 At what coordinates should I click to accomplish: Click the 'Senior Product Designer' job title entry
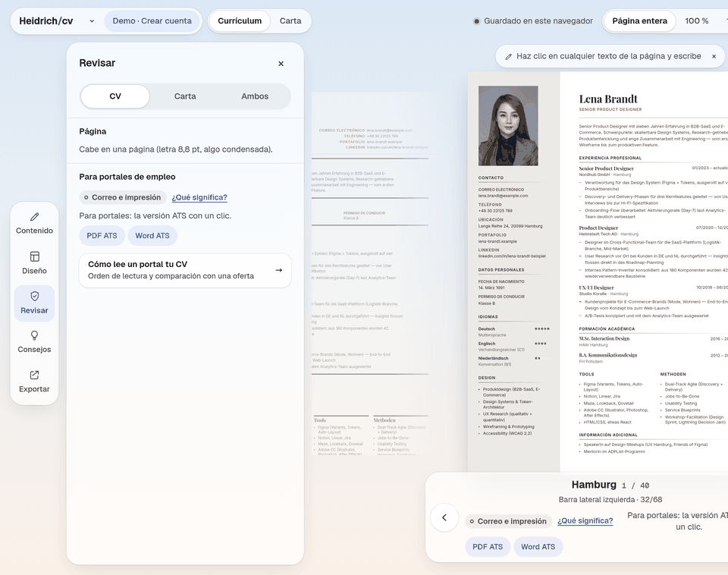pyautogui.click(x=607, y=168)
